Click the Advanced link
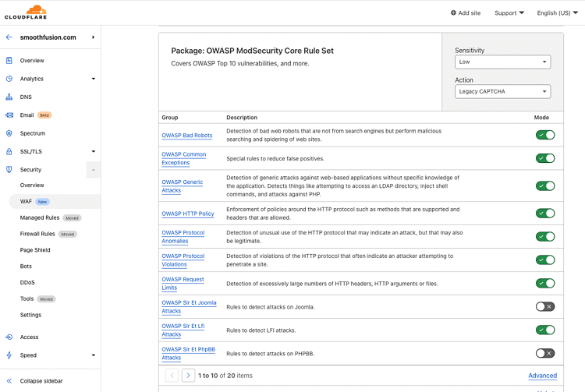 click(542, 376)
